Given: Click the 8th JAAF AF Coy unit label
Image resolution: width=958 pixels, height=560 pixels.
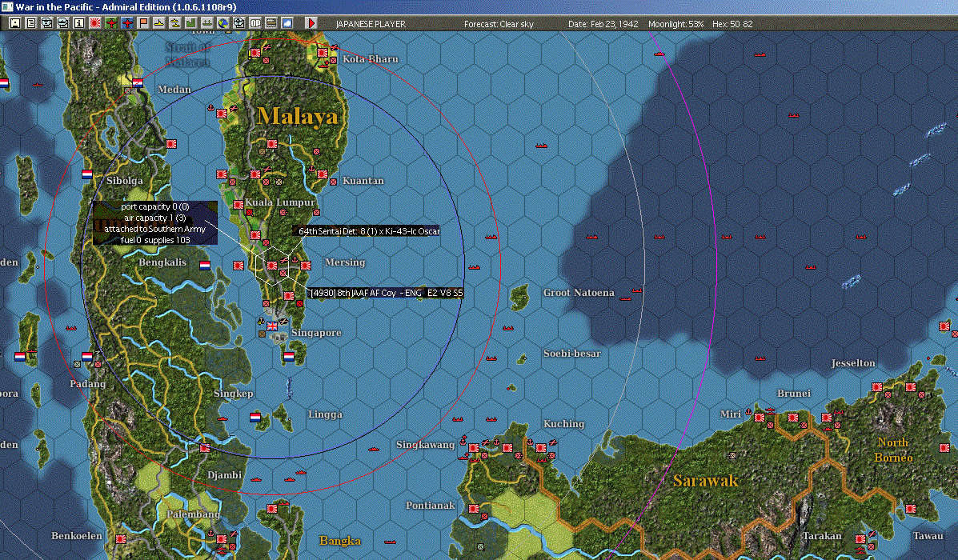Looking at the screenshot, I should click(x=386, y=293).
